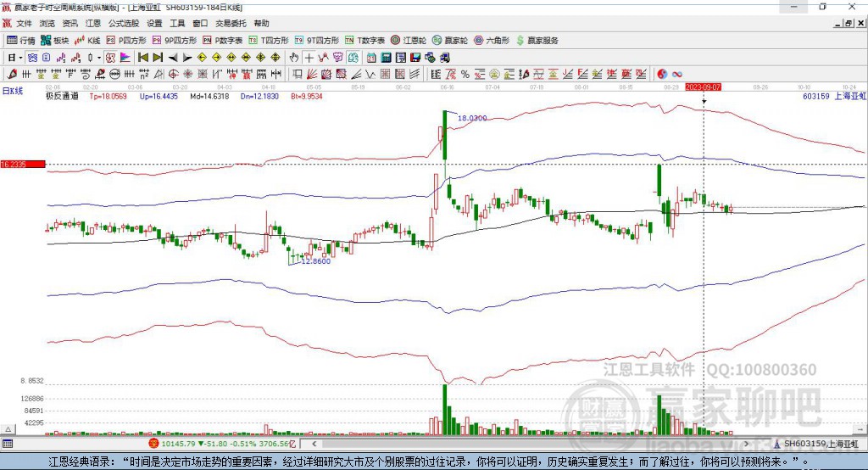Open the calculator icon
The width and height of the screenshot is (868, 470).
[387, 58]
